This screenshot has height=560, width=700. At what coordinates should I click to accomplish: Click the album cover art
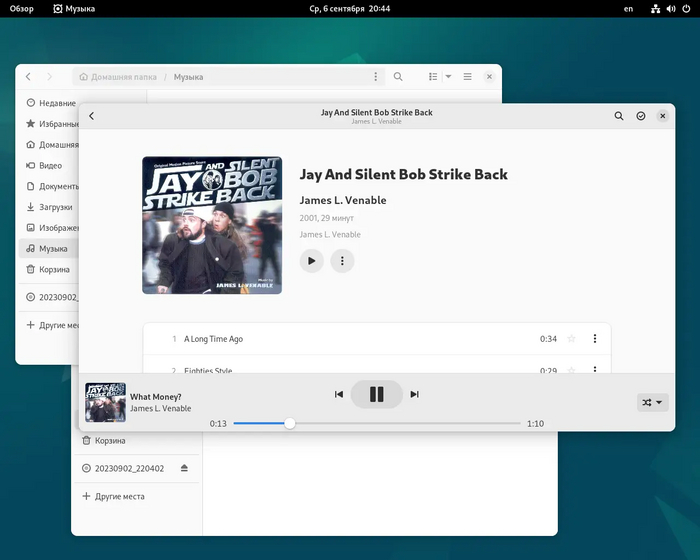coord(212,225)
